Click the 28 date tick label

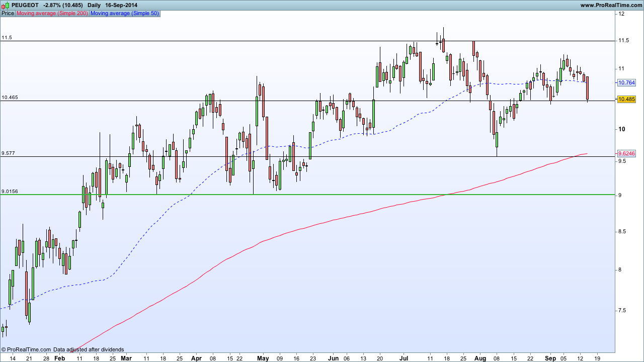click(46, 358)
